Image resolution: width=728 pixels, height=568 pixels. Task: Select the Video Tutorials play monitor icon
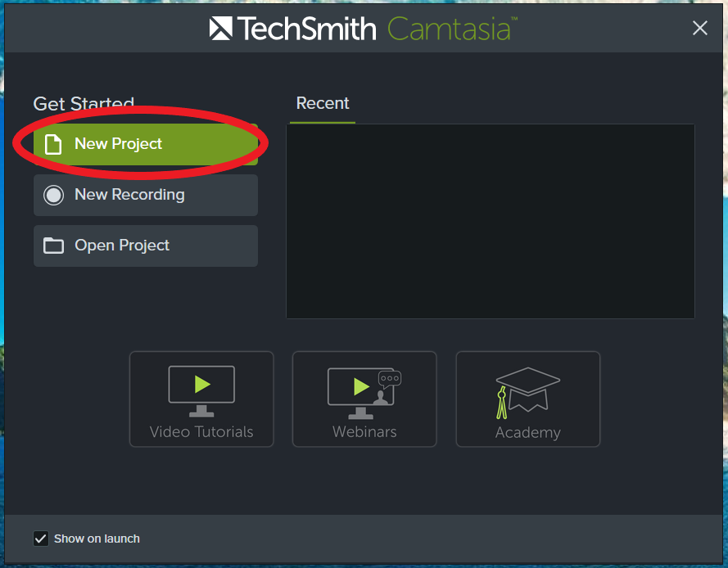coord(201,389)
